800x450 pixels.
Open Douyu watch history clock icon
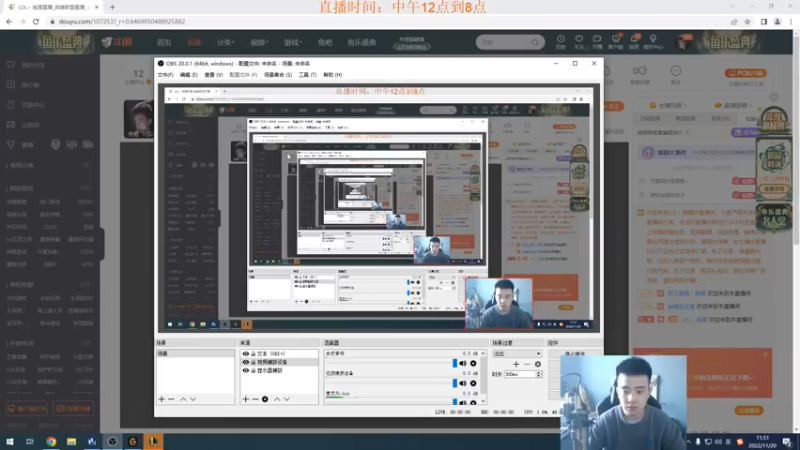pyautogui.click(x=560, y=41)
